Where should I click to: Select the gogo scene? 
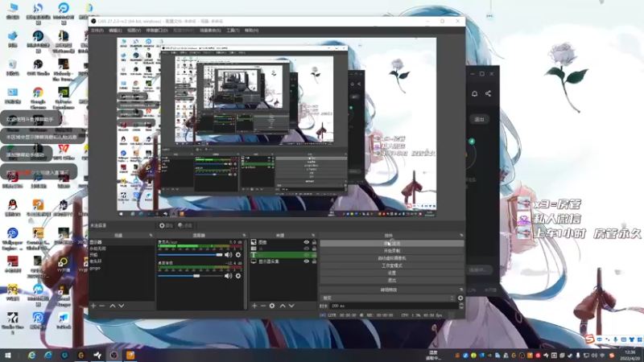coord(122,268)
